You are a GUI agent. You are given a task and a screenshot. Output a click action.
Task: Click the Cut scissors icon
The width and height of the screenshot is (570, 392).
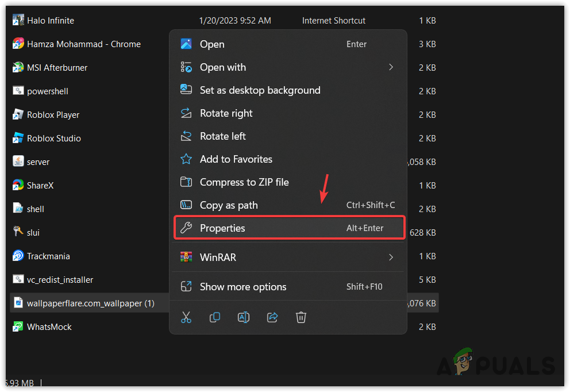[186, 317]
